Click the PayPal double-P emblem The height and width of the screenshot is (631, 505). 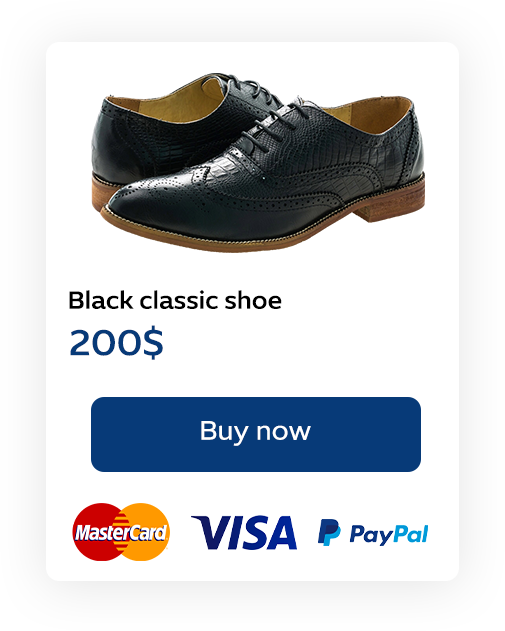click(329, 532)
